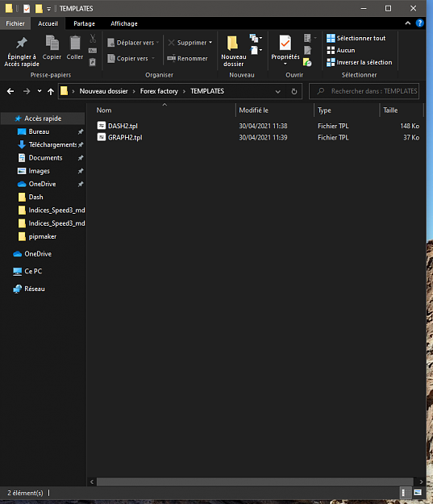Open recent locations dropdown arrow
Viewport: 433px width, 504px height.
point(40,91)
